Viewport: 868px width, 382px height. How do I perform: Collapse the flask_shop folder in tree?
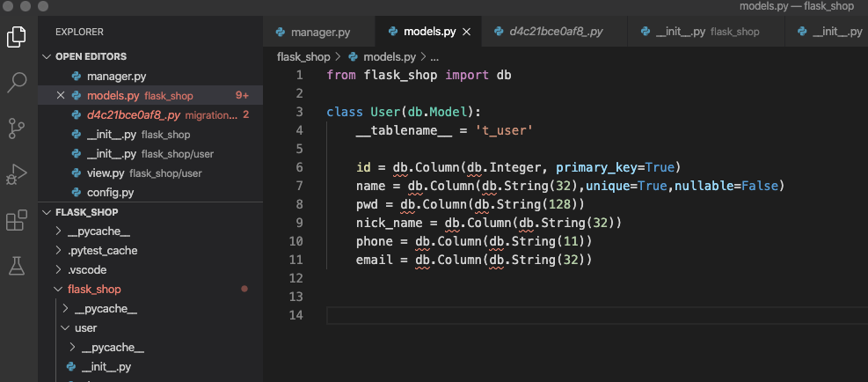pyautogui.click(x=59, y=290)
